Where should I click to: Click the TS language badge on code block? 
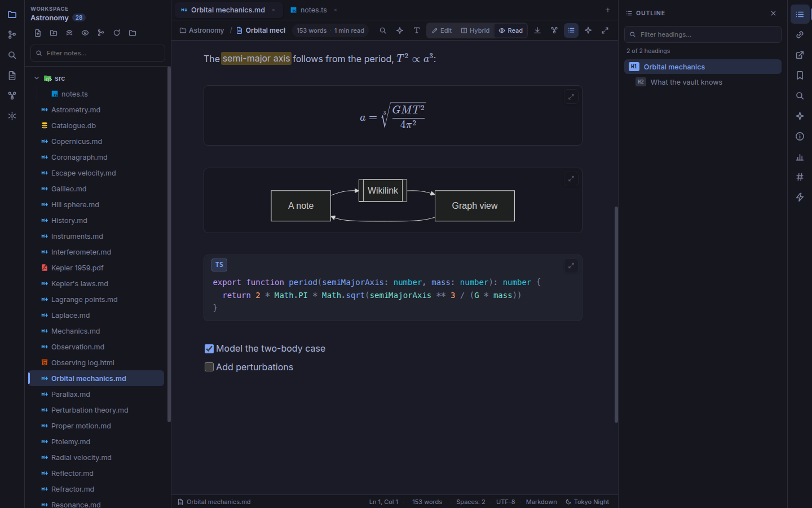coord(219,265)
